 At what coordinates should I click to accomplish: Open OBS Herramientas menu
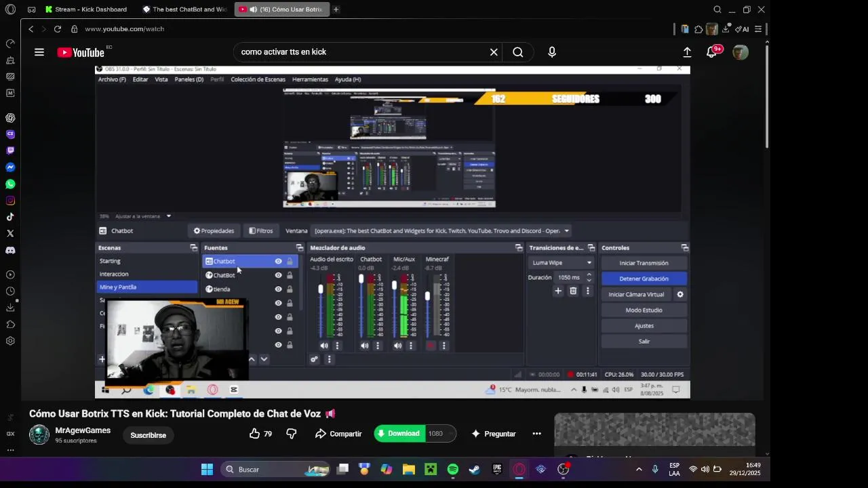[310, 79]
